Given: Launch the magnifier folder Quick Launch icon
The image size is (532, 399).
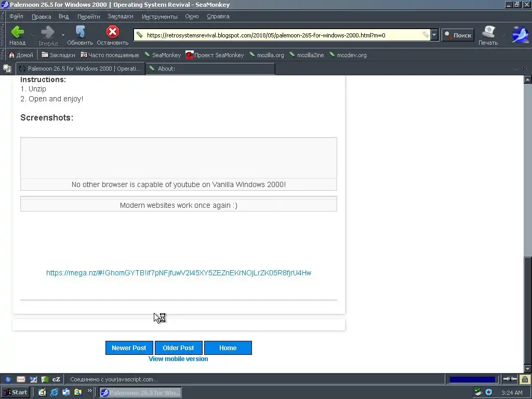Looking at the screenshot, I should pos(78,393).
